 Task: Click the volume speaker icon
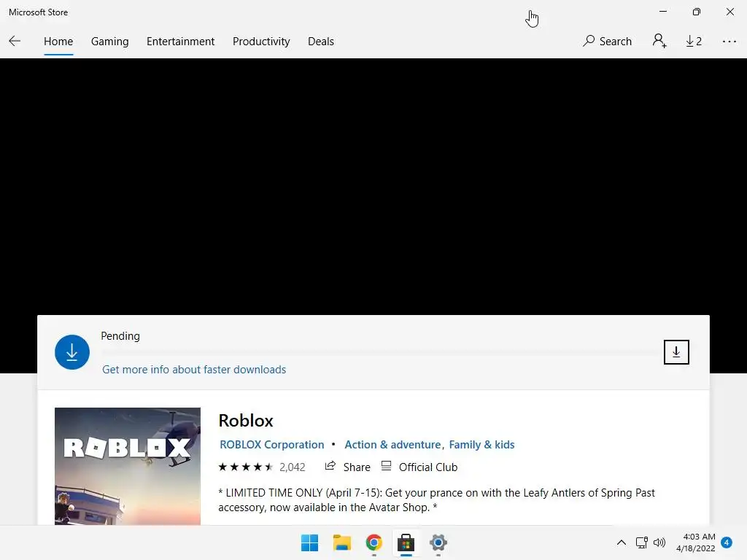(x=659, y=542)
